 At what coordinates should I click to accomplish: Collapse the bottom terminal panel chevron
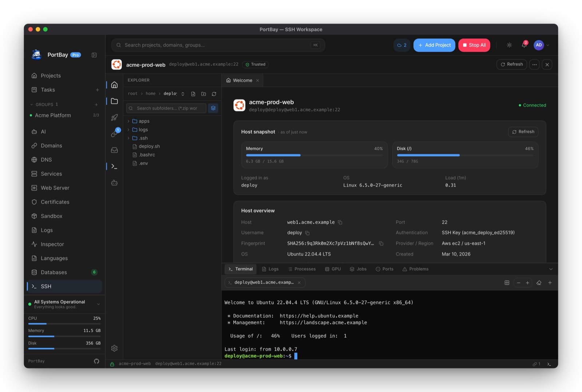[551, 269]
